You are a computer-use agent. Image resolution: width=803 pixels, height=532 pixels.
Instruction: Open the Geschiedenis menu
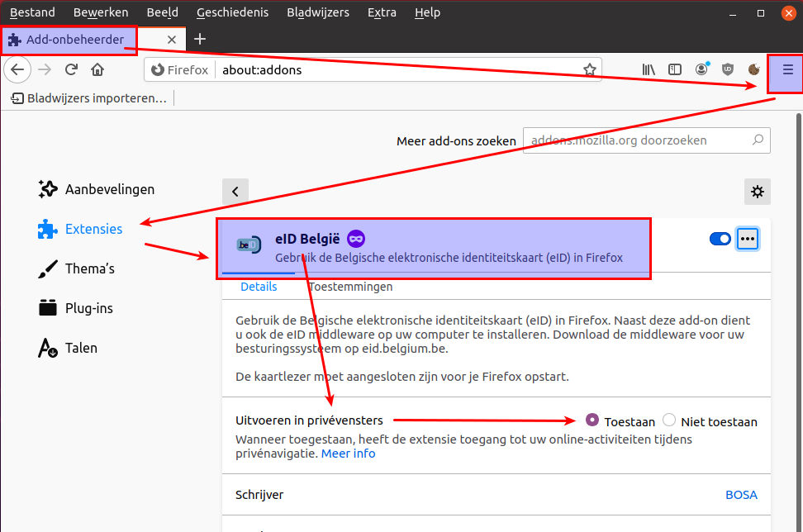point(232,12)
